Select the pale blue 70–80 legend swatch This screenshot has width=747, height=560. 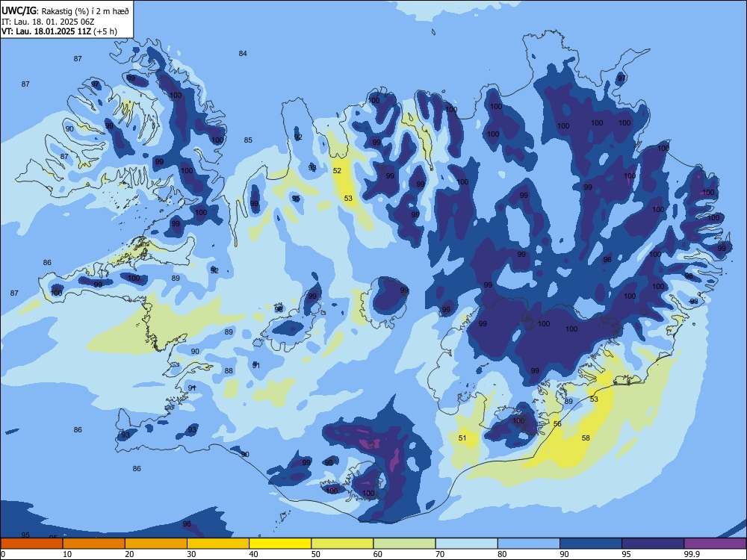pyautogui.click(x=466, y=544)
